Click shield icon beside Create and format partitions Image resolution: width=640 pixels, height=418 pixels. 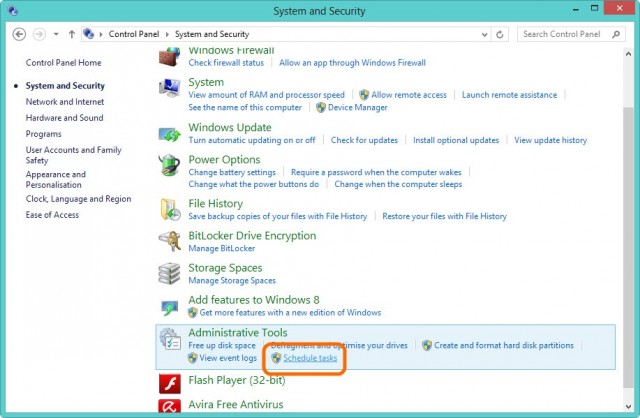[x=427, y=345]
